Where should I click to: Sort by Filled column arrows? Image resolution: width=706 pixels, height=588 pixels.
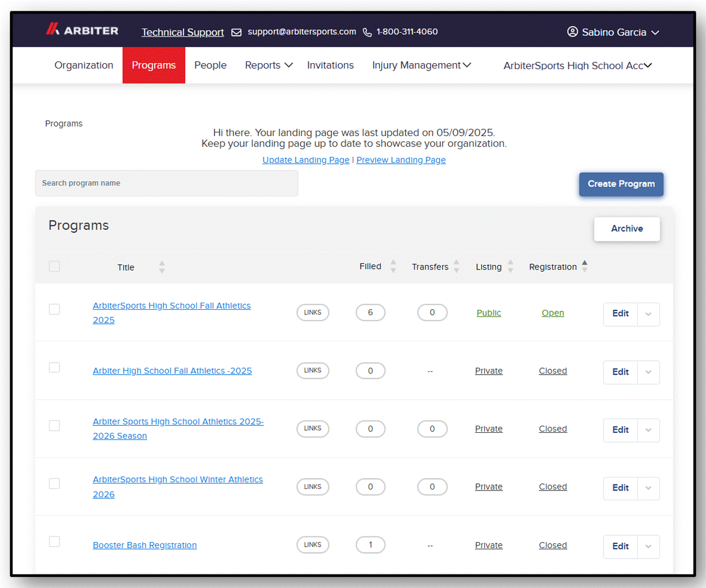(x=393, y=266)
